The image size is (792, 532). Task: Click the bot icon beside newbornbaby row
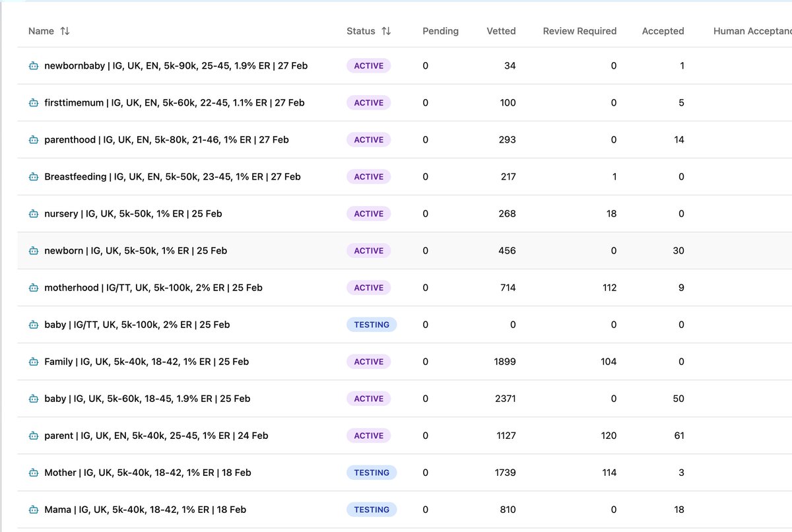click(x=33, y=66)
